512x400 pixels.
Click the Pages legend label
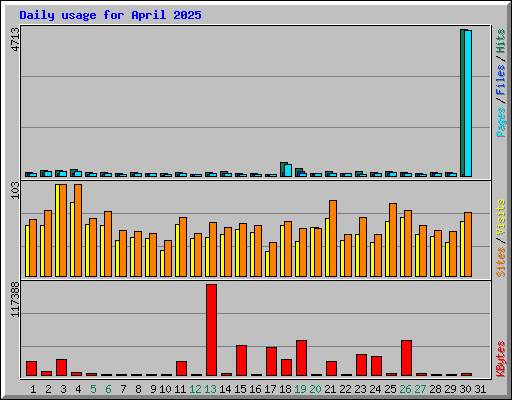click(x=501, y=122)
